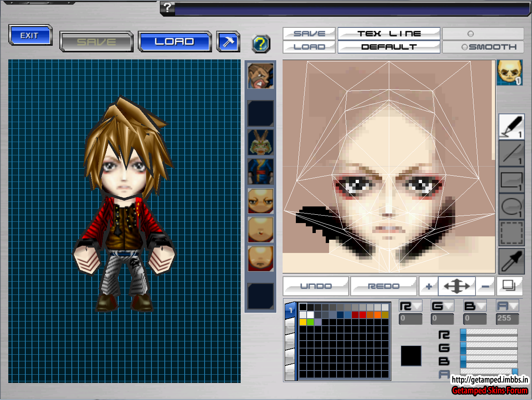Open the G channel dropdown
This screenshot has width=532, height=400.
[442, 306]
